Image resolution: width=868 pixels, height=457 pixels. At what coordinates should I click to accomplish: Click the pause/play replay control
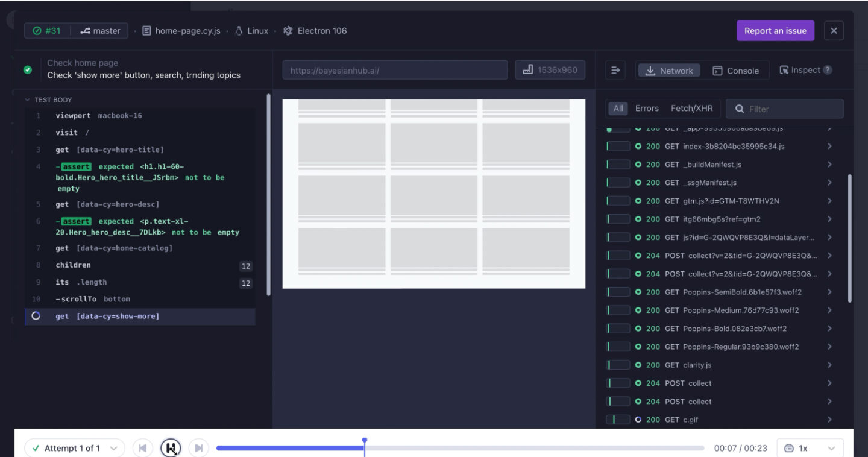point(171,448)
